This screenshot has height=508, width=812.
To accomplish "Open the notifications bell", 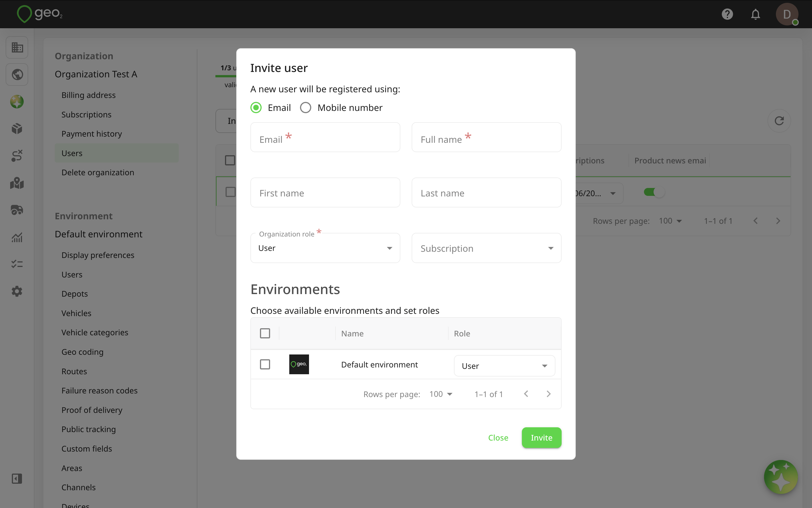I will coord(755,14).
